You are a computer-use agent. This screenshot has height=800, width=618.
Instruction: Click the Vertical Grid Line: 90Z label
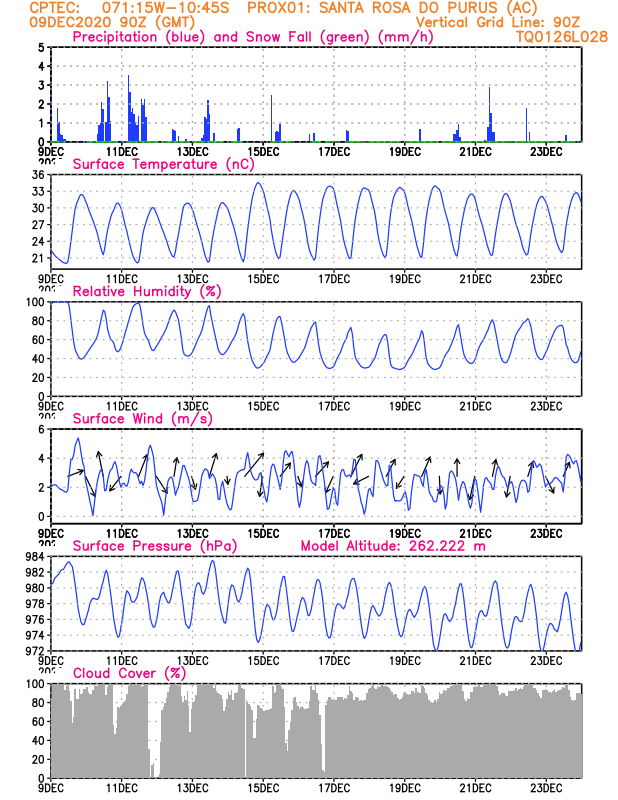tap(498, 22)
